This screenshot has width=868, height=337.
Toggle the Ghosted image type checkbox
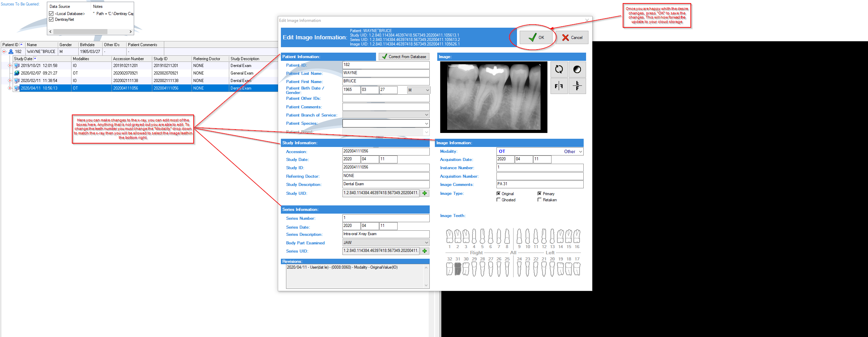pos(498,200)
